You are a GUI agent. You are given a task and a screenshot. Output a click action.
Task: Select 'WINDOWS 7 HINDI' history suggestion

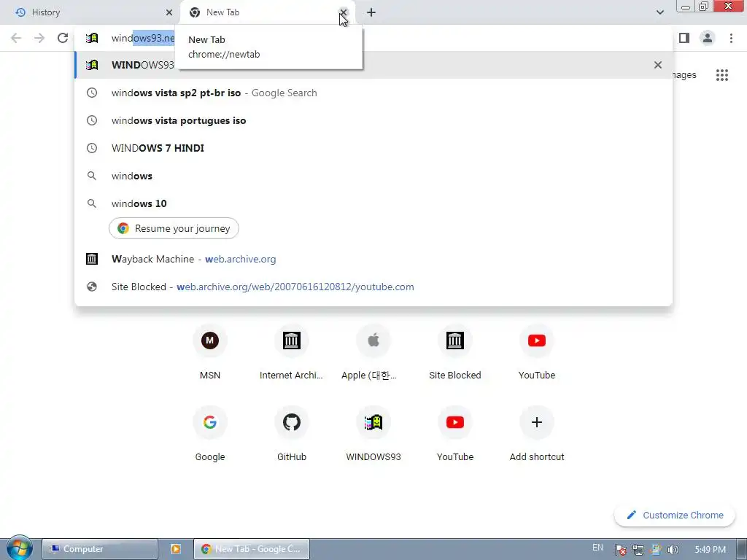[x=373, y=148]
